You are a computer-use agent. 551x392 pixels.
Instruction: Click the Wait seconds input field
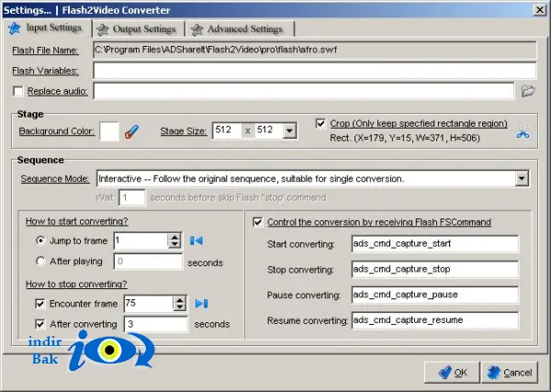pyautogui.click(x=131, y=197)
